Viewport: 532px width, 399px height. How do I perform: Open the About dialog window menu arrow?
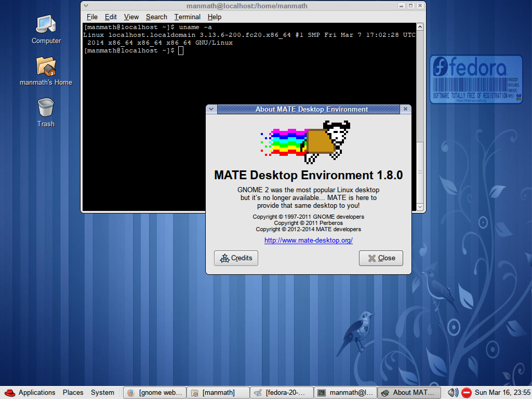click(x=211, y=109)
